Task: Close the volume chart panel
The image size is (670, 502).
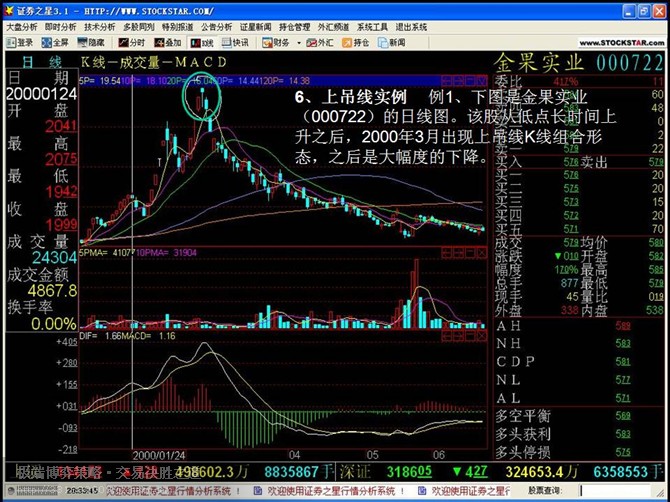Action: [482, 254]
